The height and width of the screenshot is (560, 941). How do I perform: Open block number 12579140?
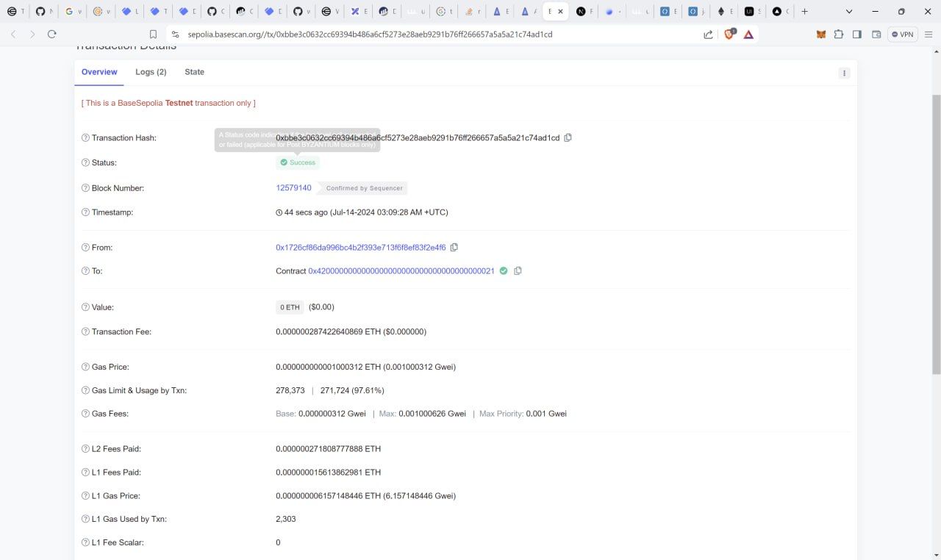pyautogui.click(x=293, y=188)
